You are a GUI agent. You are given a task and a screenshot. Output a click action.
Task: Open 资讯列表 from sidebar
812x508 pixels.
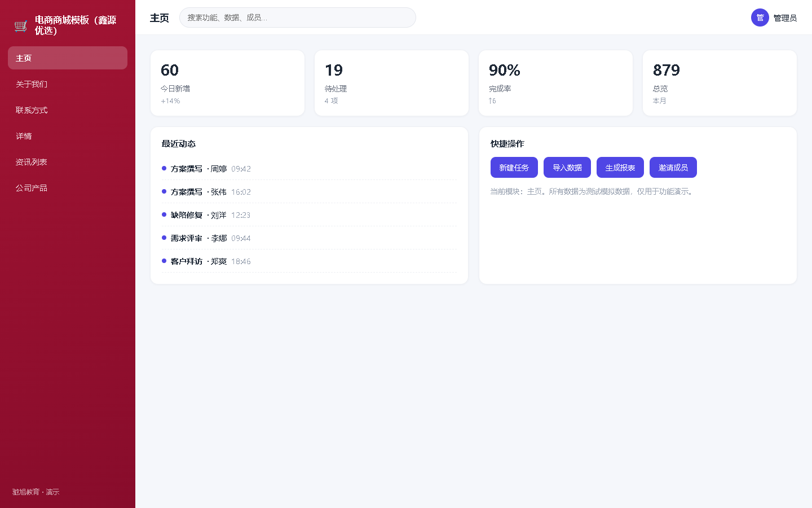pyautogui.click(x=68, y=162)
